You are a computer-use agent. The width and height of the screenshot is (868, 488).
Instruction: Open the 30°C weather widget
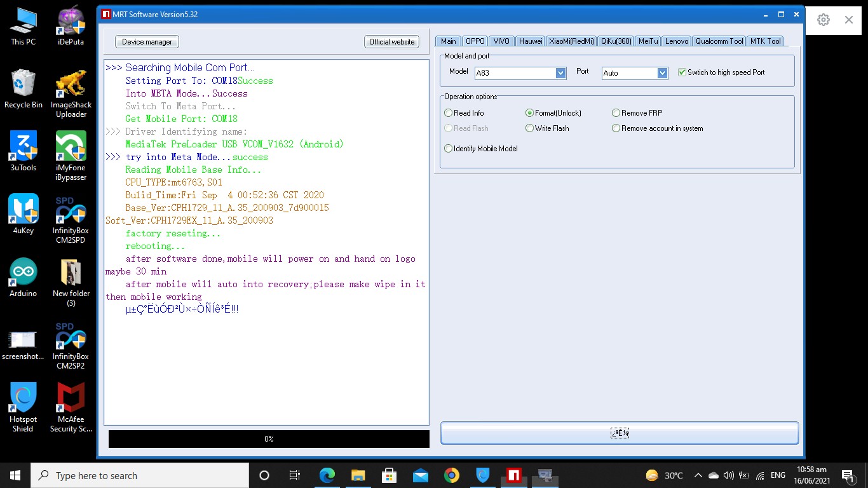(x=665, y=475)
